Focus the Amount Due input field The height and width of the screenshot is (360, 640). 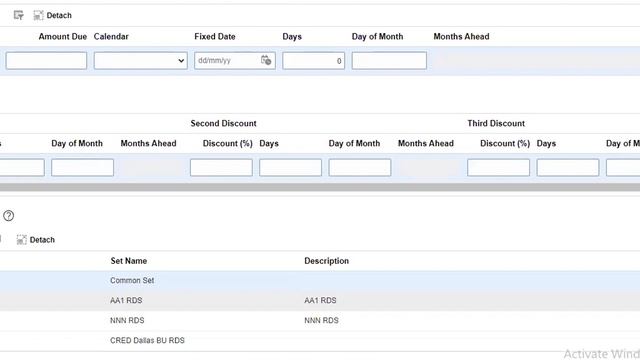coord(47,60)
